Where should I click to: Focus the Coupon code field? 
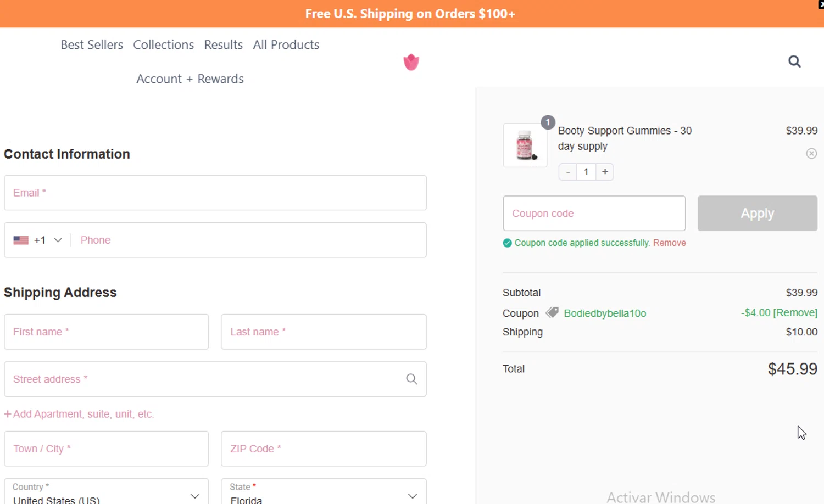(594, 214)
